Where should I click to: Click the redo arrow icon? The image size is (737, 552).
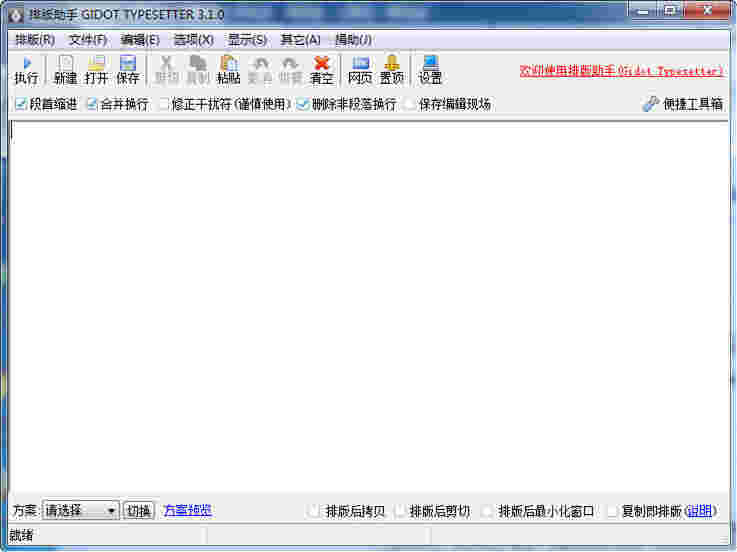pos(290,70)
